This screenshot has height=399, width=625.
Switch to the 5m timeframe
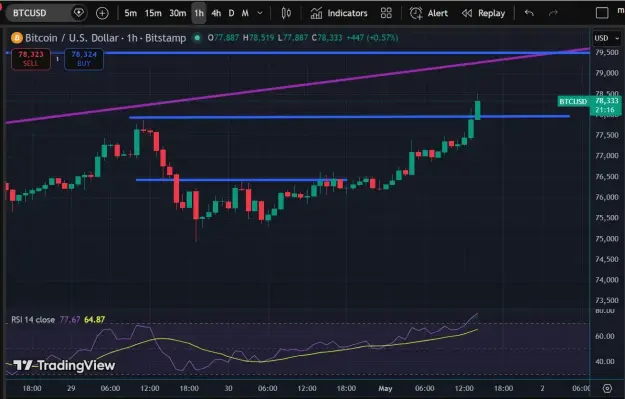click(130, 13)
